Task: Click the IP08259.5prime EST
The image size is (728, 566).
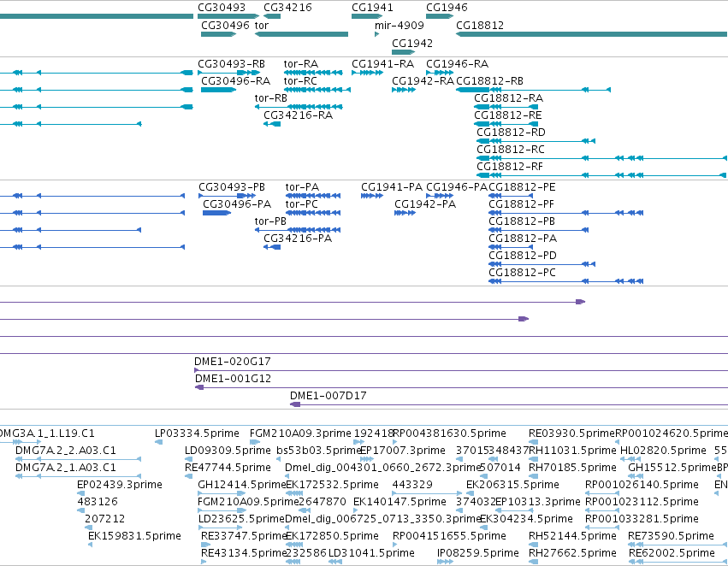Action: pyautogui.click(x=445, y=562)
